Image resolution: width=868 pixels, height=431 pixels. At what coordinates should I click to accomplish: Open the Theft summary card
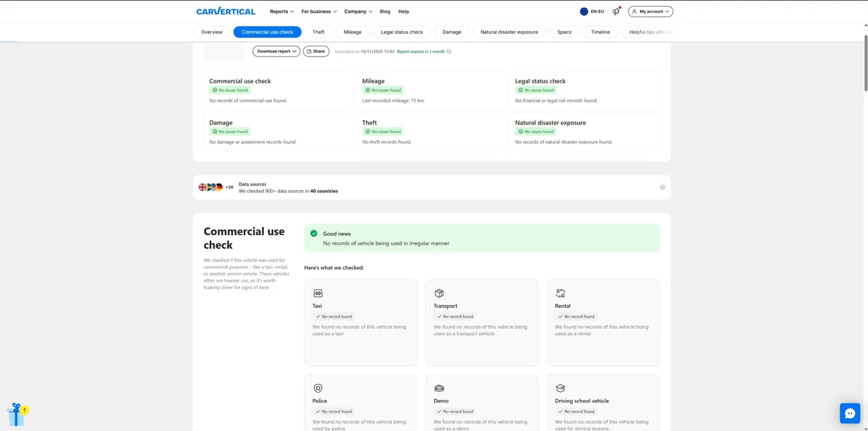431,132
